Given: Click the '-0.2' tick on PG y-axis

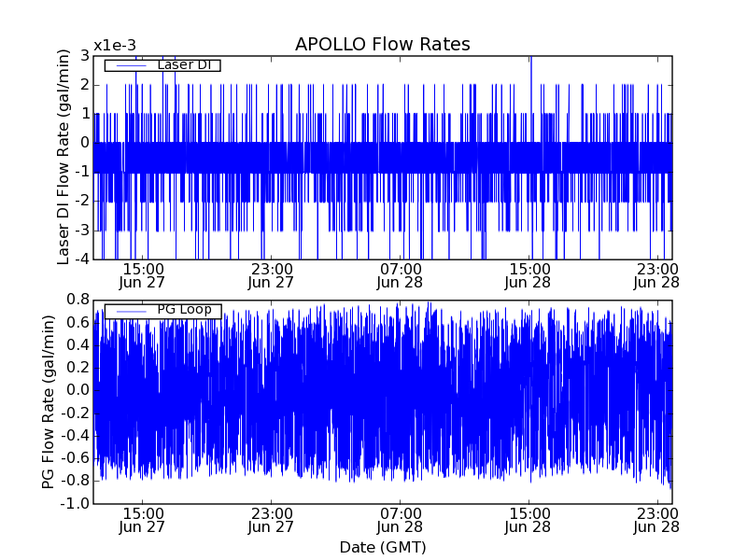Looking at the screenshot, I should (75, 413).
